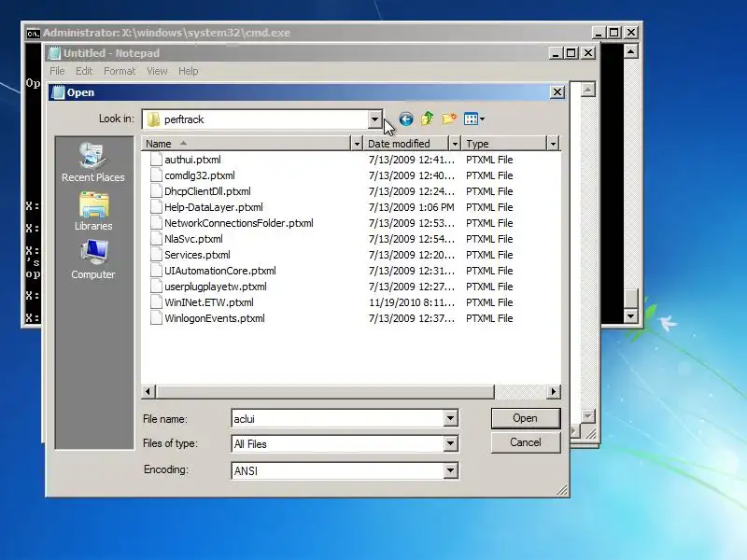Click cmd window scroll up arrow
This screenshot has height=560, width=747.
[631, 51]
